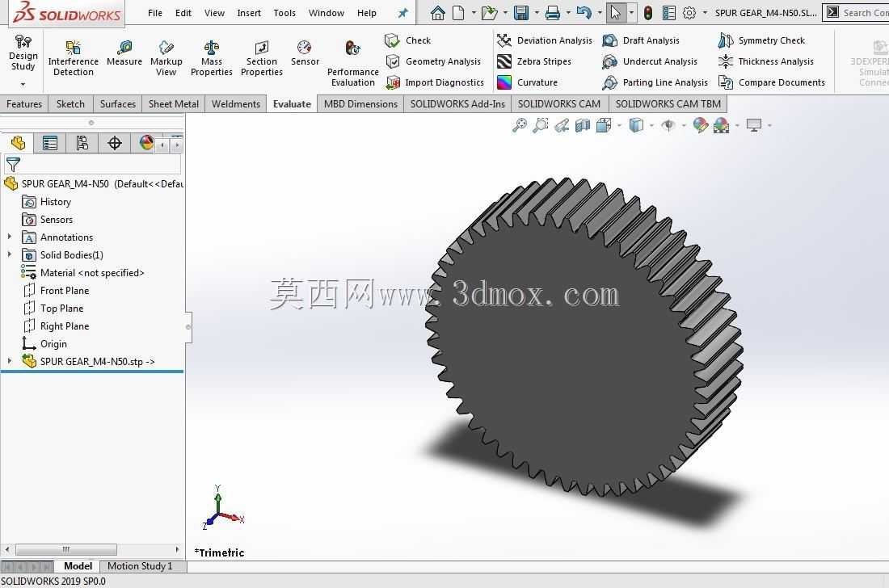The height and width of the screenshot is (588, 889).
Task: Open the FeatureManager Design Tree tab
Action: [x=18, y=143]
